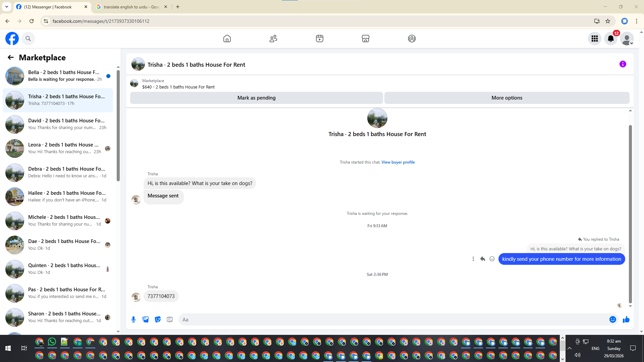Open the taskbar clock and date
This screenshot has width=644, height=362.
click(614, 348)
